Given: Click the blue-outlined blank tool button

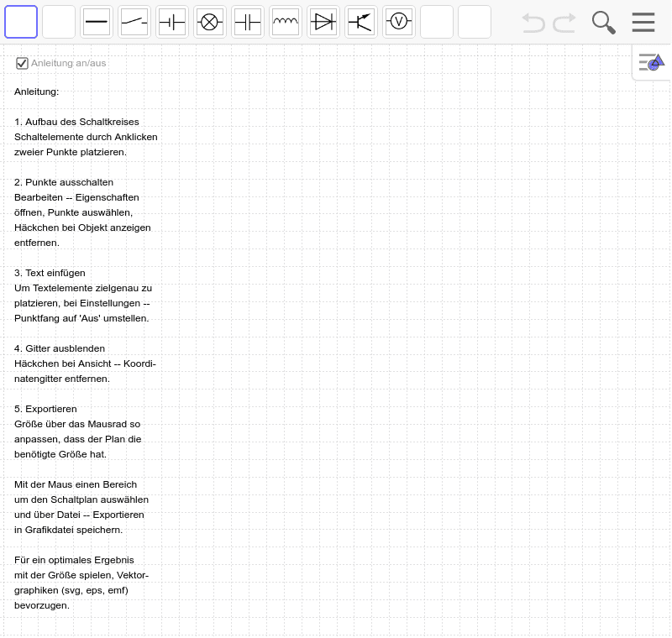Looking at the screenshot, I should (x=21, y=22).
